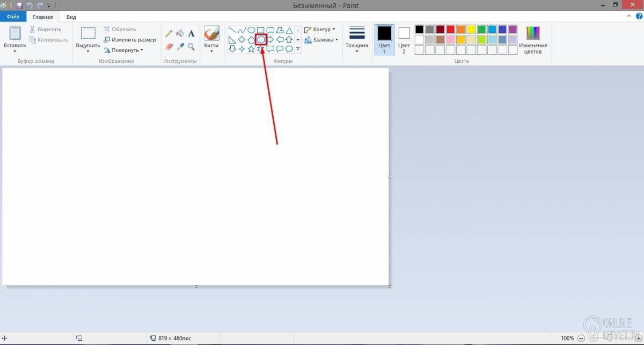Activate the Цвет 1 color selector
Image resolution: width=644 pixels, height=345 pixels.
(x=384, y=39)
